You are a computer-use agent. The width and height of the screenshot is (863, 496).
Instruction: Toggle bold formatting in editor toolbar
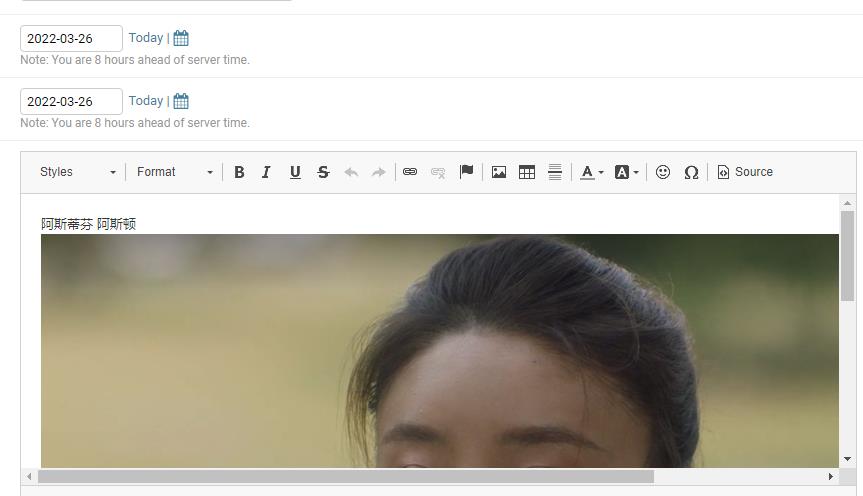coord(239,172)
